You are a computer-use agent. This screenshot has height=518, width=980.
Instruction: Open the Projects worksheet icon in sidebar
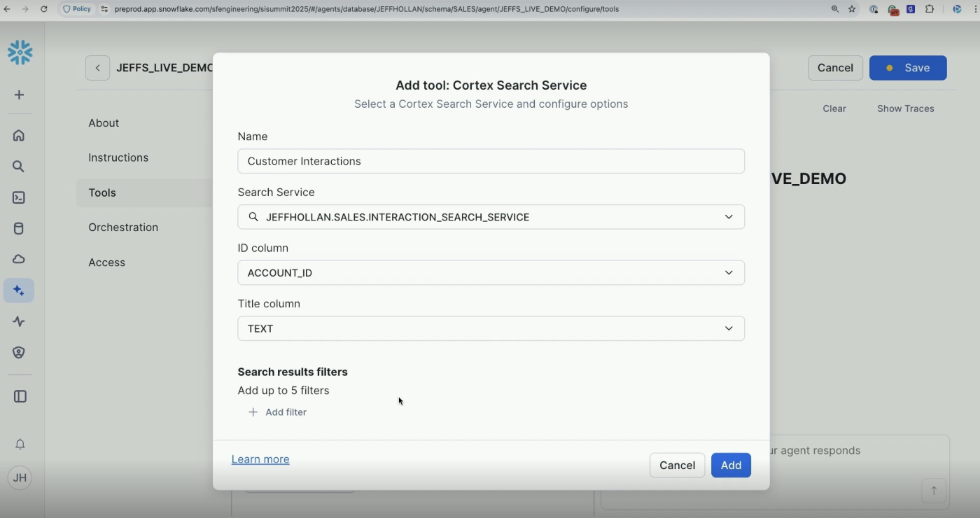pyautogui.click(x=19, y=197)
